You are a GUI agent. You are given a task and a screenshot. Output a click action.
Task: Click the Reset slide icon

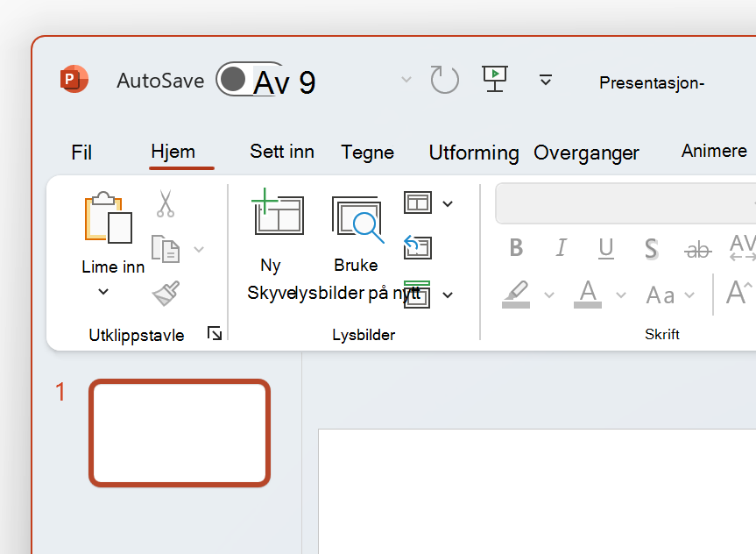point(418,247)
